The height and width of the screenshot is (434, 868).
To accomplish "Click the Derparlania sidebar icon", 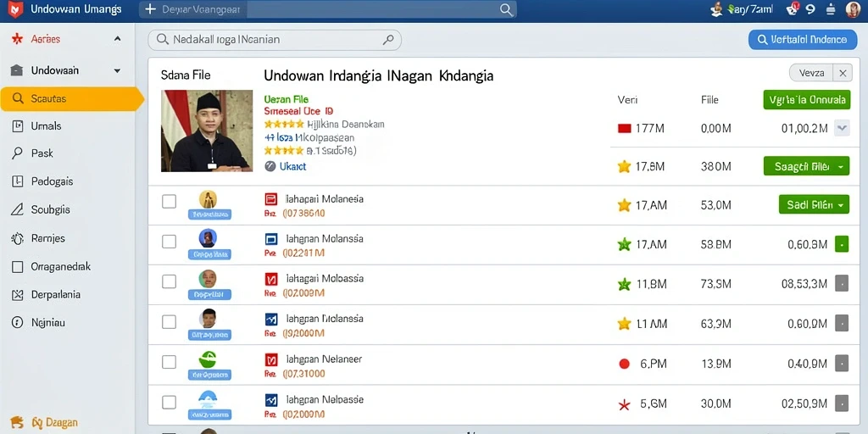I will (17, 294).
